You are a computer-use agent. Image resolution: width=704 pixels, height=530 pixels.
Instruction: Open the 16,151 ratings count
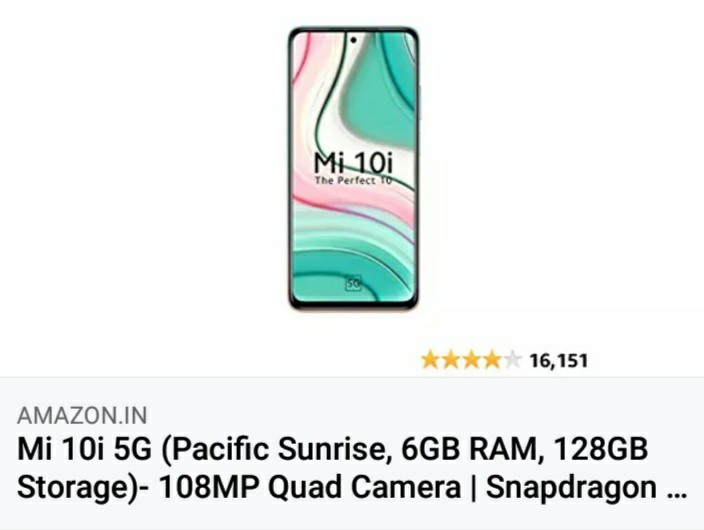coord(559,361)
